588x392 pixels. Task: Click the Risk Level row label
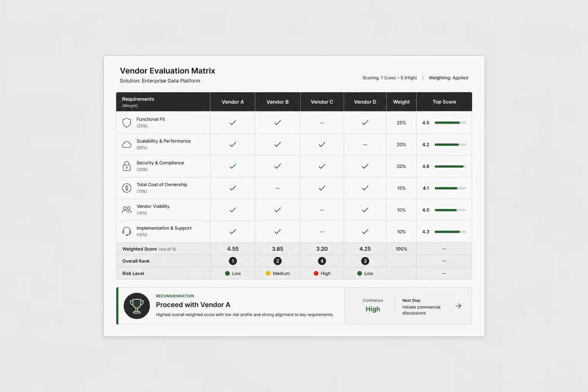pyautogui.click(x=133, y=273)
